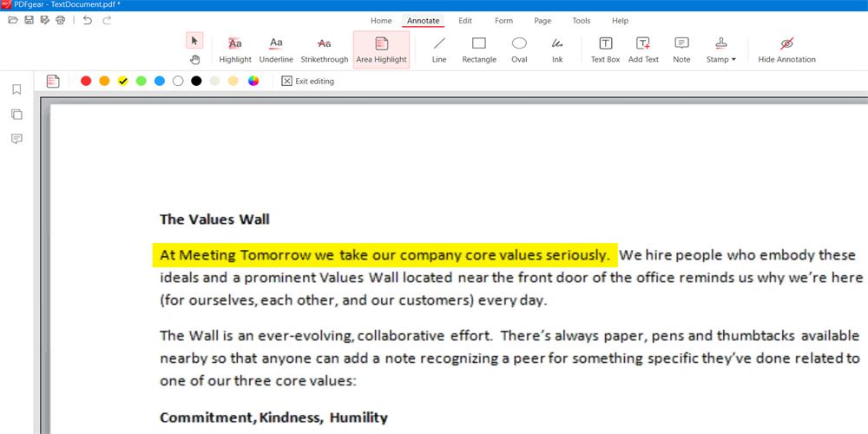
Task: Pick the Ink drawing tool
Action: (x=557, y=49)
